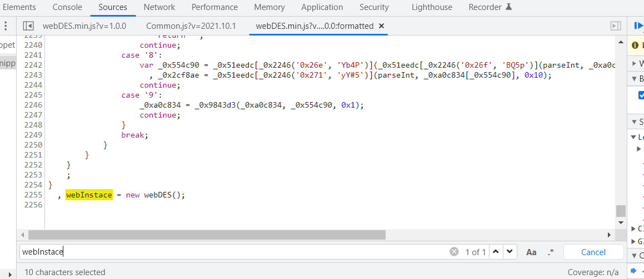Expand the Closure scope entry
The image size is (644, 279).
tap(633, 229)
